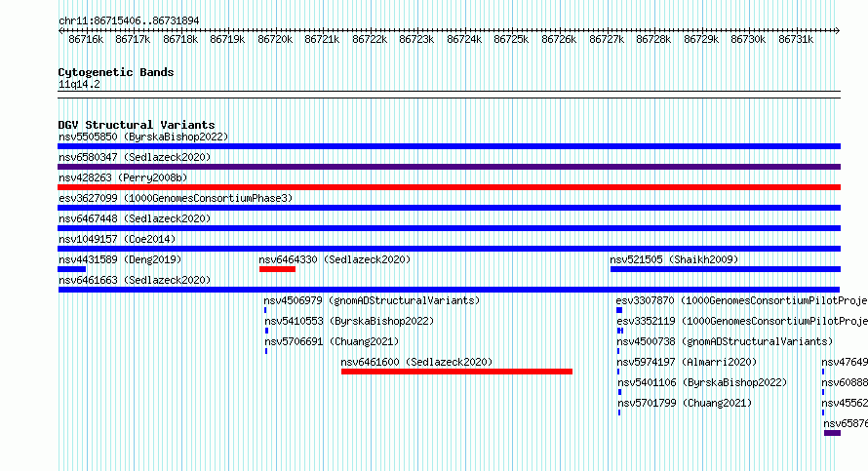Open variant nsv5701799 (Chuang2021) label
Image resolution: width=868 pixels, height=471 pixels.
tap(685, 403)
